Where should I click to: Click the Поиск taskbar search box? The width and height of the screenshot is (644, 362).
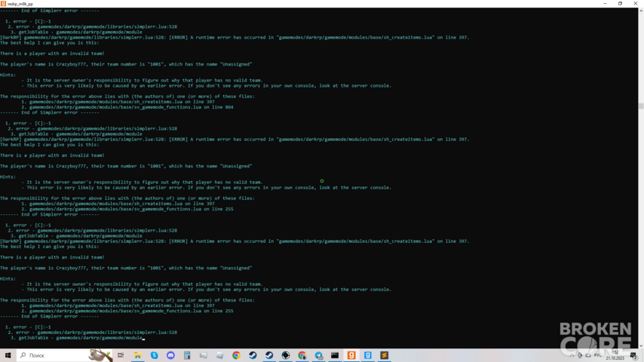(x=65, y=355)
